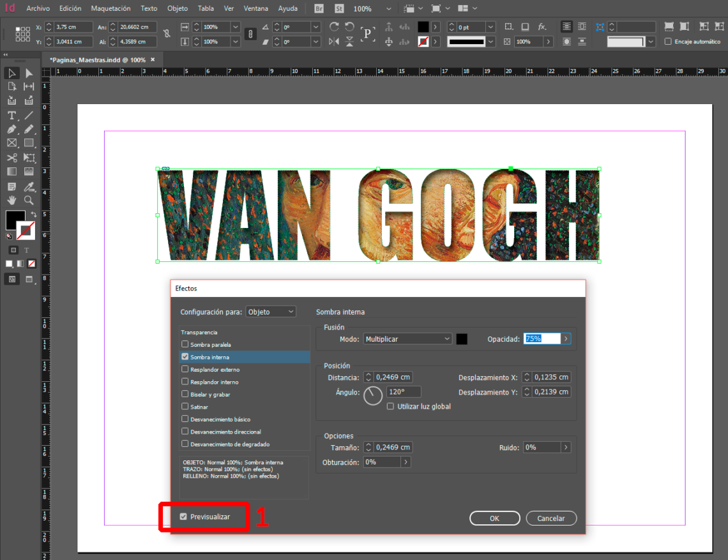Open the Ventana menu
Image resolution: width=728 pixels, height=560 pixels.
pyautogui.click(x=255, y=8)
